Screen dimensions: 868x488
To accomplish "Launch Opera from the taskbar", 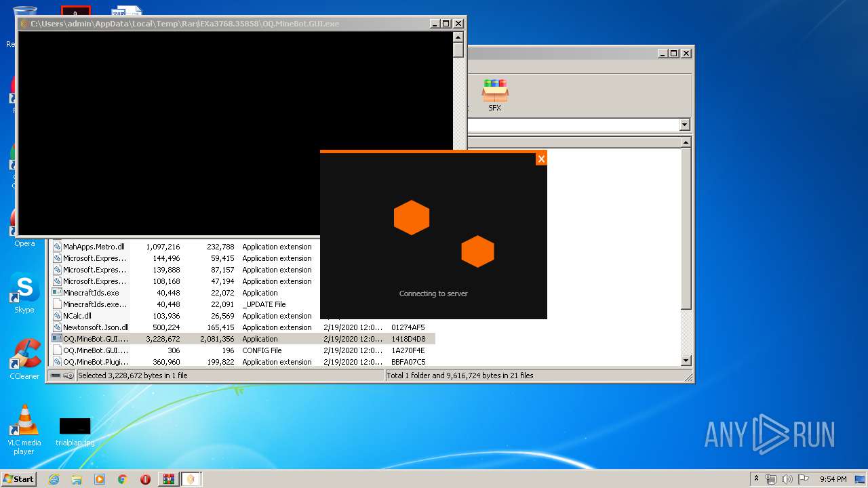I will click(145, 479).
